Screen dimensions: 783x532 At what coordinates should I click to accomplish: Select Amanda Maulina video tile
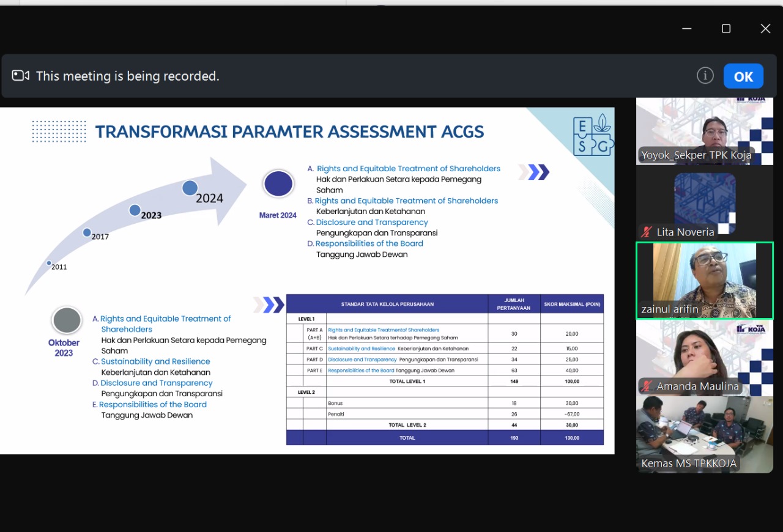(705, 358)
